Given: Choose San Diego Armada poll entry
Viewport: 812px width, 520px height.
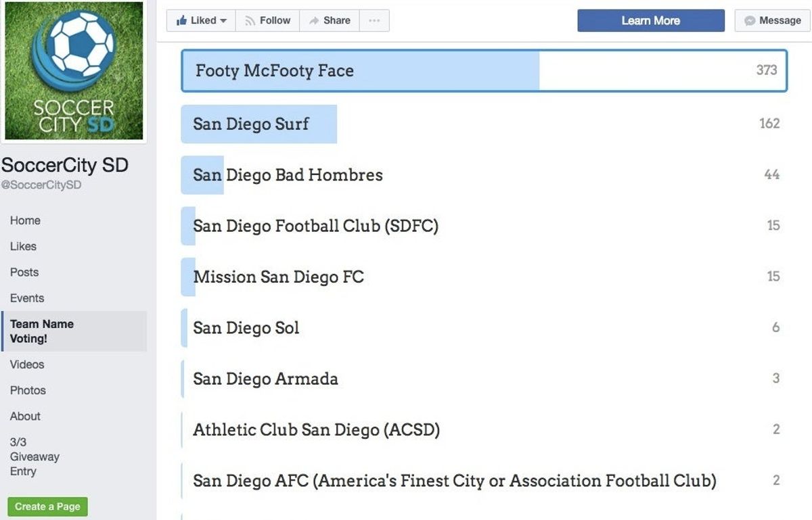Looking at the screenshot, I should [x=484, y=379].
